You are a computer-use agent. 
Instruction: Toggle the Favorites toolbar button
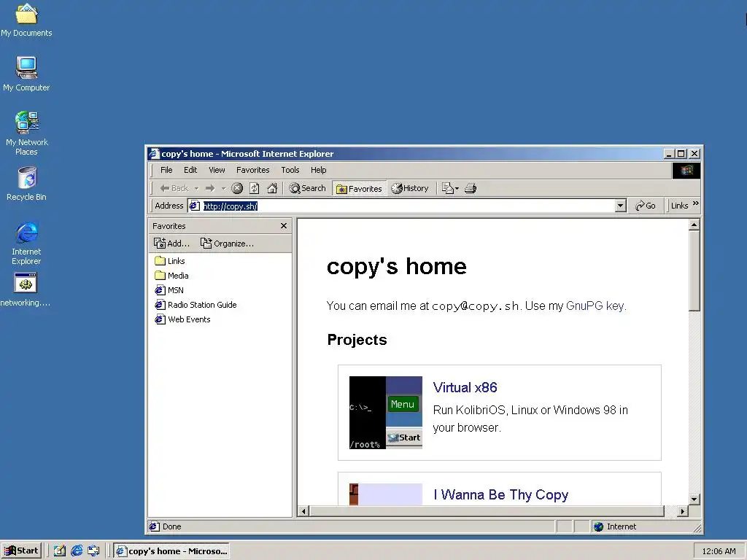[x=359, y=189]
